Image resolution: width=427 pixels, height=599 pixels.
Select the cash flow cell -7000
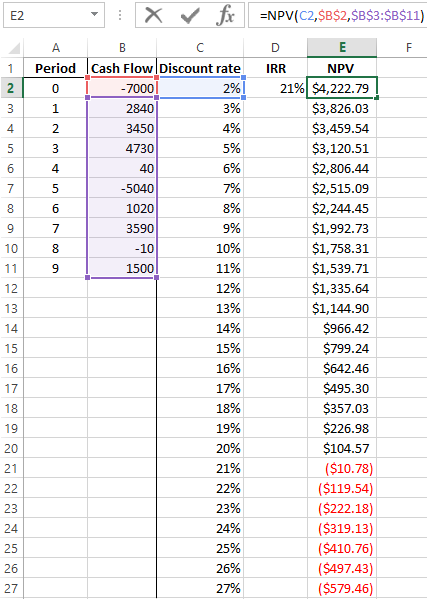point(122,89)
